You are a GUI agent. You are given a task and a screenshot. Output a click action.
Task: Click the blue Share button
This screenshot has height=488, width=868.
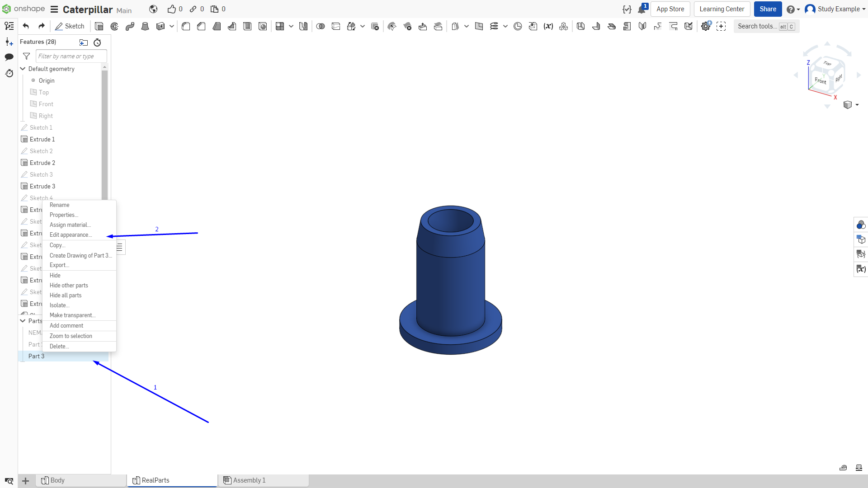768,9
